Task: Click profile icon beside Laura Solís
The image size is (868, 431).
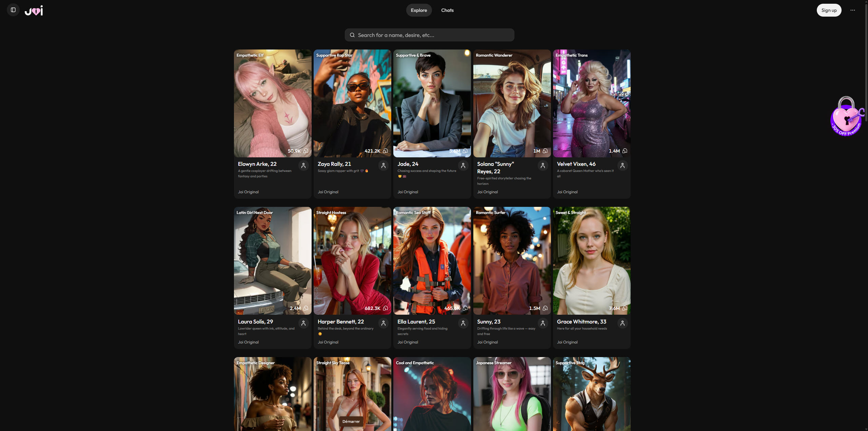Action: coord(303,323)
